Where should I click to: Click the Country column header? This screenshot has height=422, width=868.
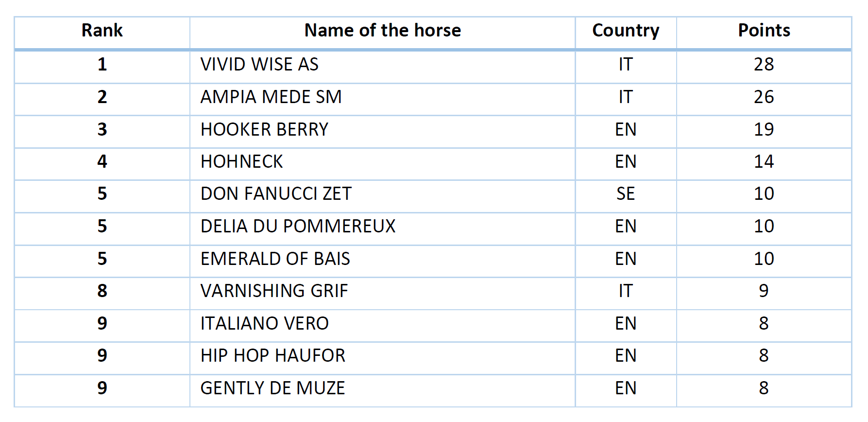click(x=626, y=31)
